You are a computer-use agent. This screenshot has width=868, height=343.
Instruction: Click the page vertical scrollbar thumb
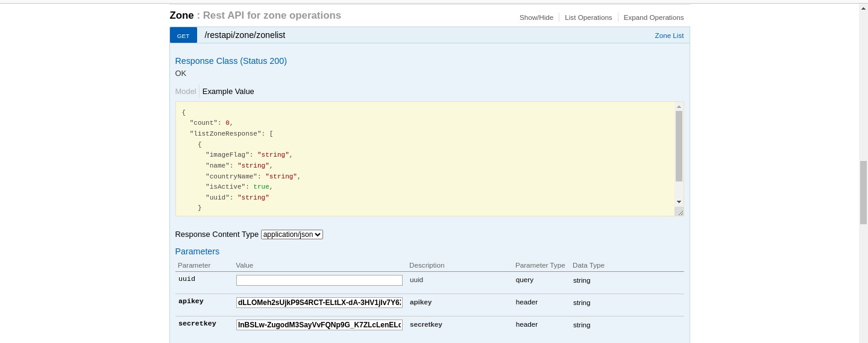863,192
